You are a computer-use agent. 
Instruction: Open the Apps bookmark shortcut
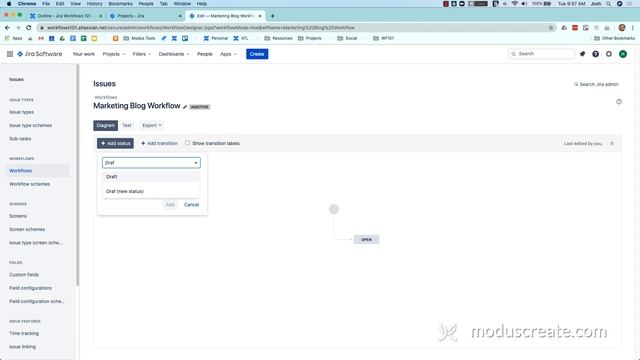13,38
